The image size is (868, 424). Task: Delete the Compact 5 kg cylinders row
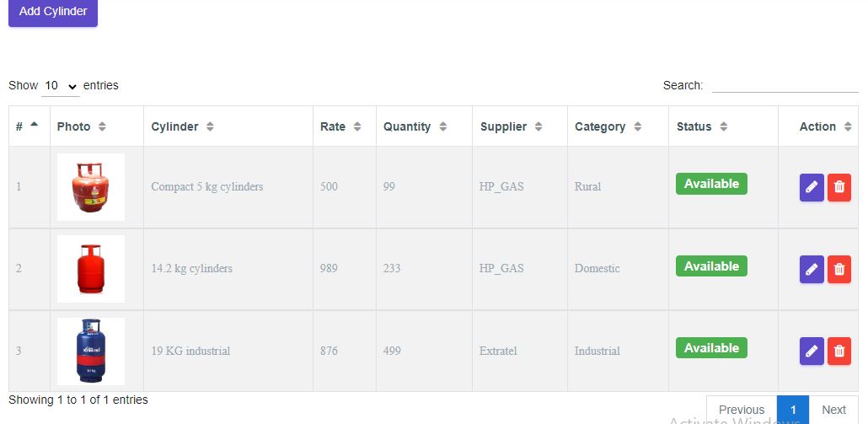pyautogui.click(x=839, y=187)
